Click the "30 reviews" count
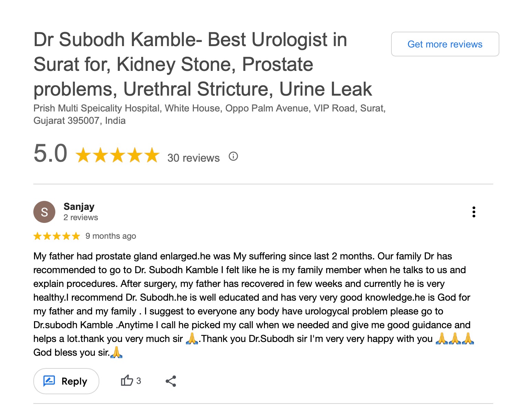532x408 pixels. pos(193,158)
